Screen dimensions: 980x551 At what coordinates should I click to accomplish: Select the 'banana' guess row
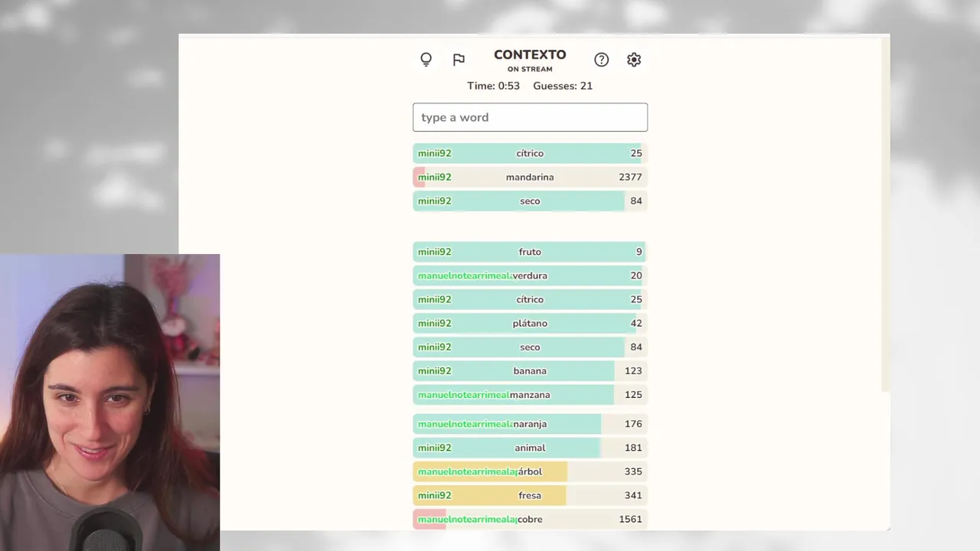pyautogui.click(x=530, y=370)
